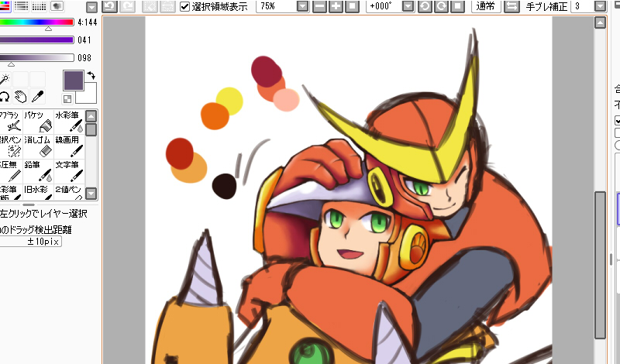The height and width of the screenshot is (364, 620).
Task: Click the flip-canvas horizontal arrows icon
Action: click(x=511, y=6)
